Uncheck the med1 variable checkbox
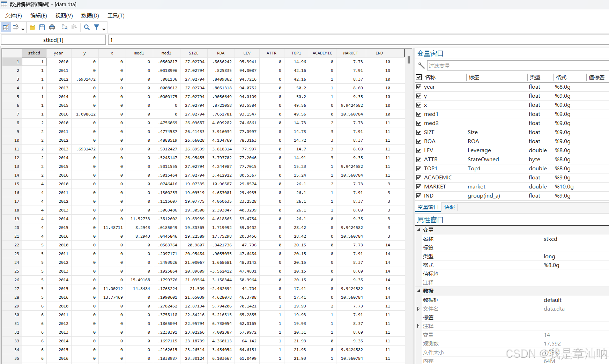The height and width of the screenshot is (364, 609). tap(419, 114)
